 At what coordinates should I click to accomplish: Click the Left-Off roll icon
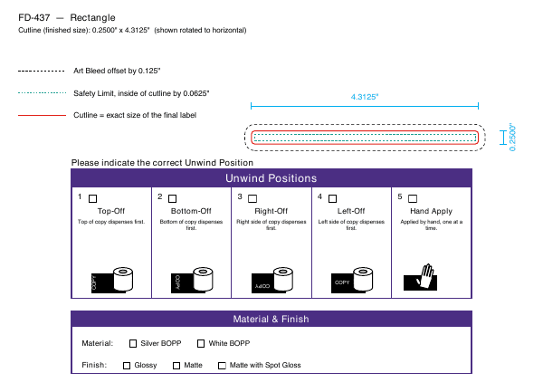coord(352,280)
